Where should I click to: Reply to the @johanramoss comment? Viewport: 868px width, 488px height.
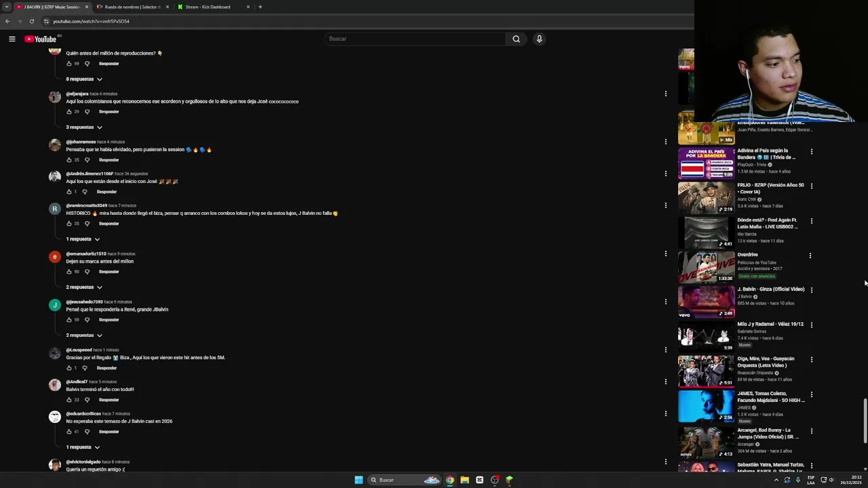point(108,160)
